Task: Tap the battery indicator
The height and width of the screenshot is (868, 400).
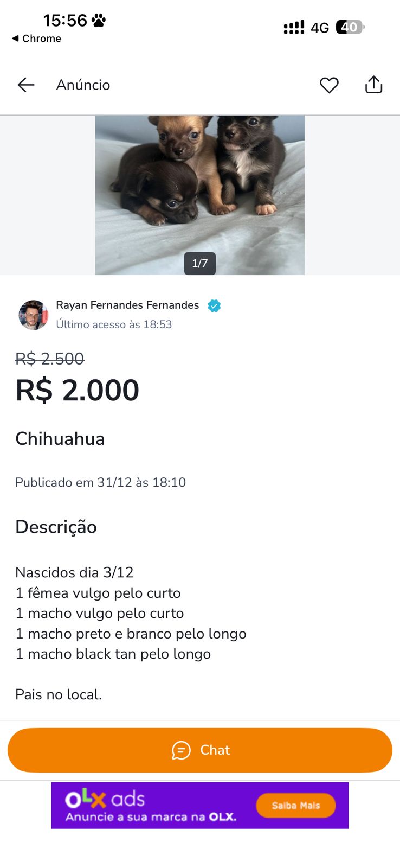Action: point(350,27)
